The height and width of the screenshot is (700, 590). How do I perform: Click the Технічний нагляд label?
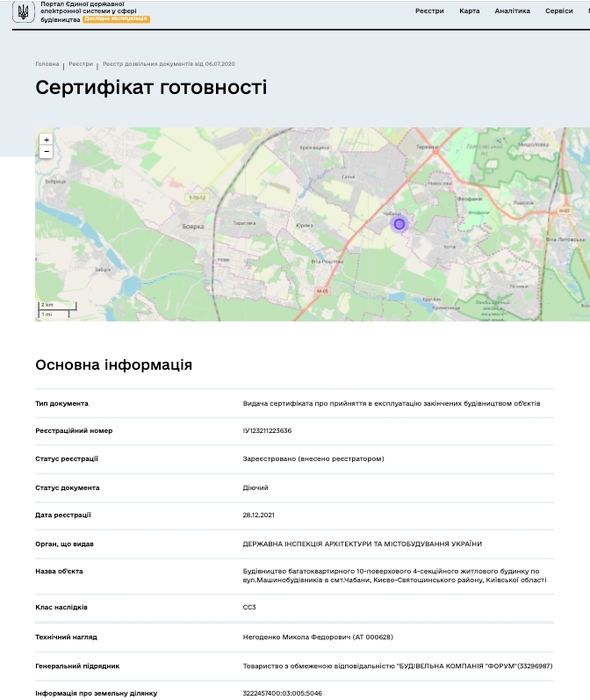66,637
